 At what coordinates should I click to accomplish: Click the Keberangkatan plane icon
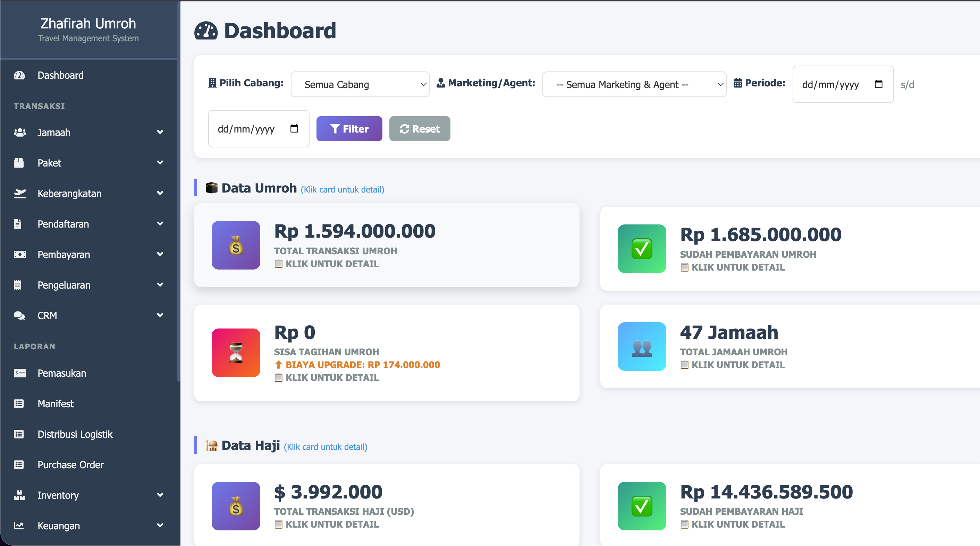[19, 194]
